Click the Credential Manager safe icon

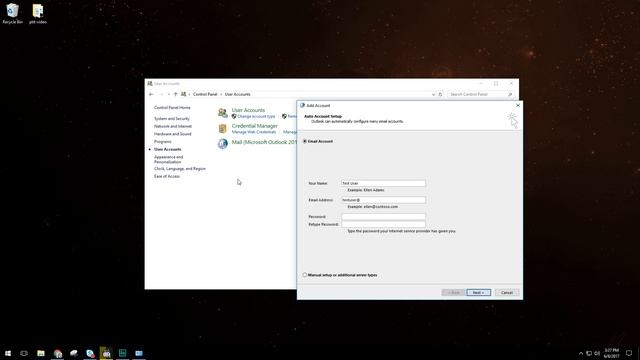pyautogui.click(x=222, y=129)
